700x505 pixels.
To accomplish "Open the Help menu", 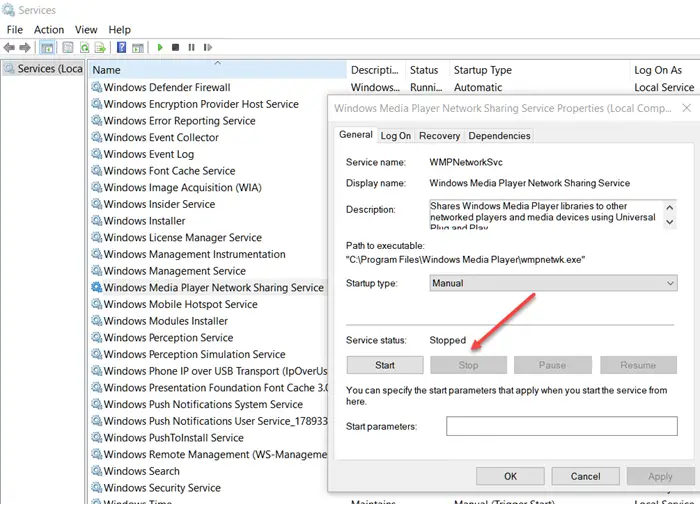I will (x=120, y=29).
